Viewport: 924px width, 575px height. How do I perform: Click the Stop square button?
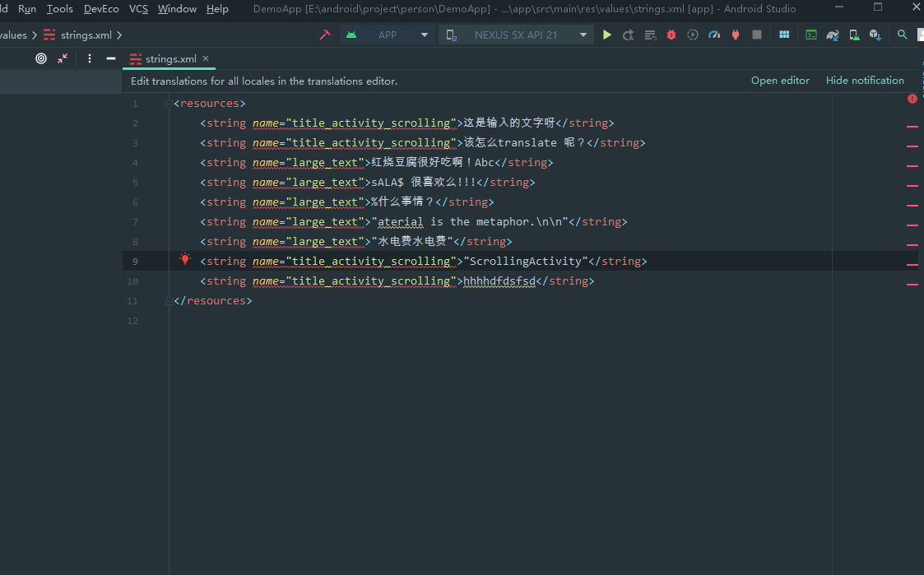[757, 35]
